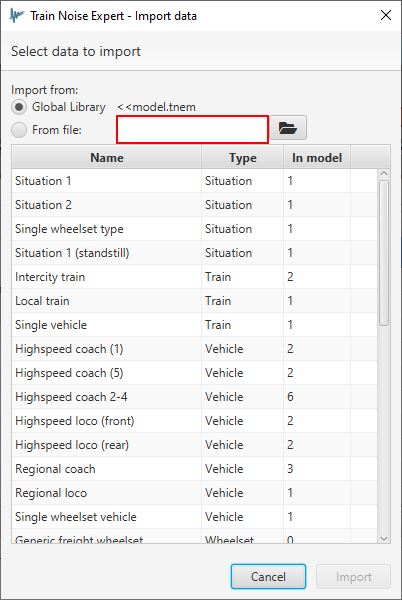This screenshot has height=600, width=402.
Task: Click the scrollbar down arrow
Action: pyautogui.click(x=384, y=539)
